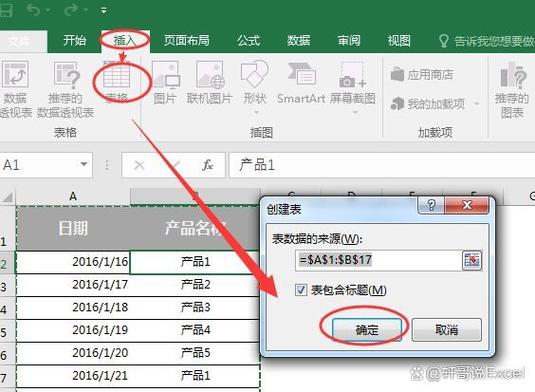Viewport: 535px width, 392px height.
Task: Select row 3 header
Action: pos(8,286)
